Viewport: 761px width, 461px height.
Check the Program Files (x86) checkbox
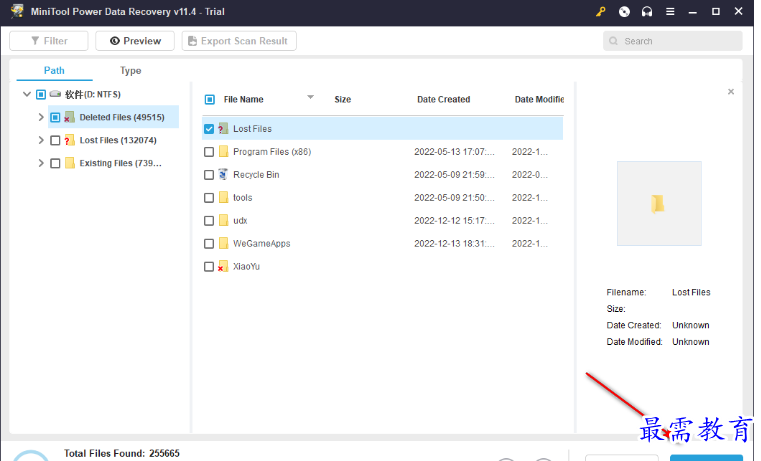tap(209, 152)
